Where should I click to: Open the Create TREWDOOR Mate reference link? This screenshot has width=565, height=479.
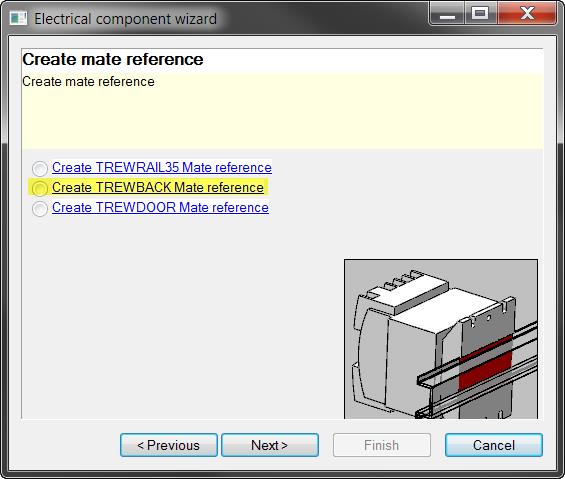(160, 208)
